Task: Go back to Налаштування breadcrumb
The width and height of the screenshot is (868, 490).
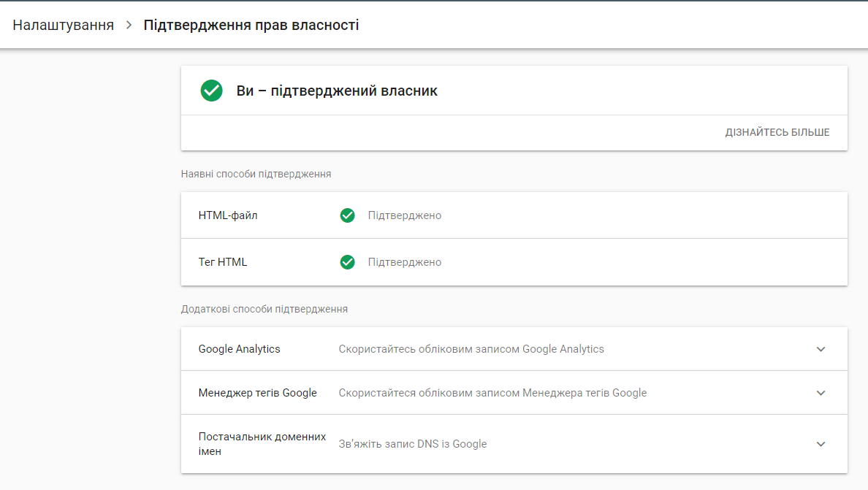Action: pos(63,25)
